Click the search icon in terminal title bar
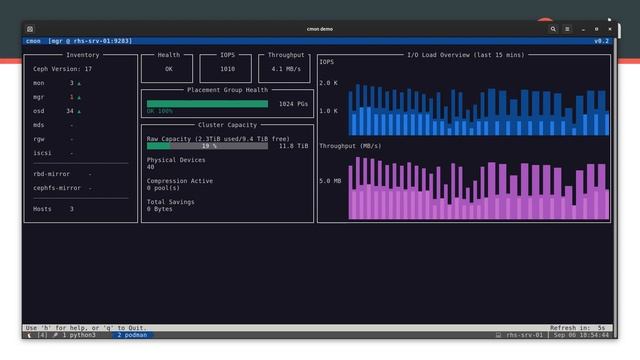 pyautogui.click(x=553, y=29)
